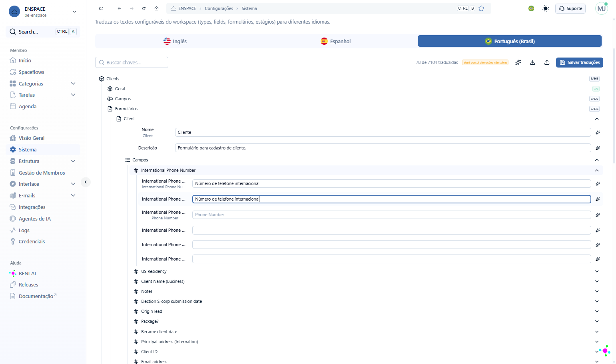Click the Phone Number placeholder translation input

click(392, 215)
